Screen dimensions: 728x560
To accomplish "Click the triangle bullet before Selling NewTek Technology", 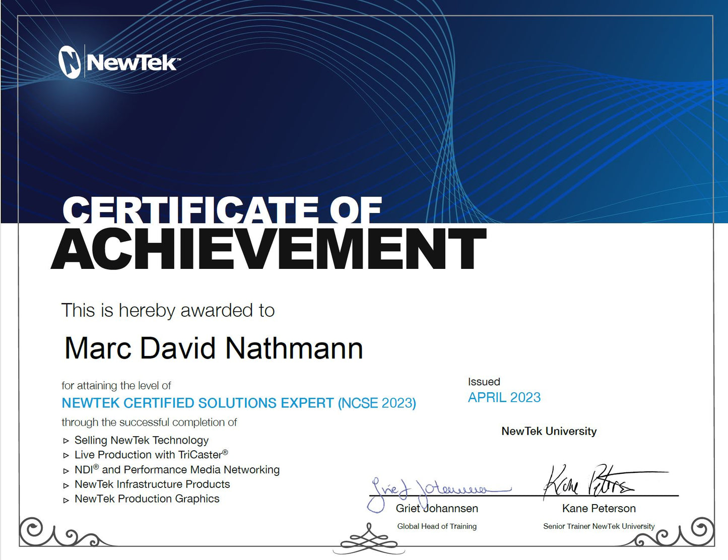I will coord(66,441).
